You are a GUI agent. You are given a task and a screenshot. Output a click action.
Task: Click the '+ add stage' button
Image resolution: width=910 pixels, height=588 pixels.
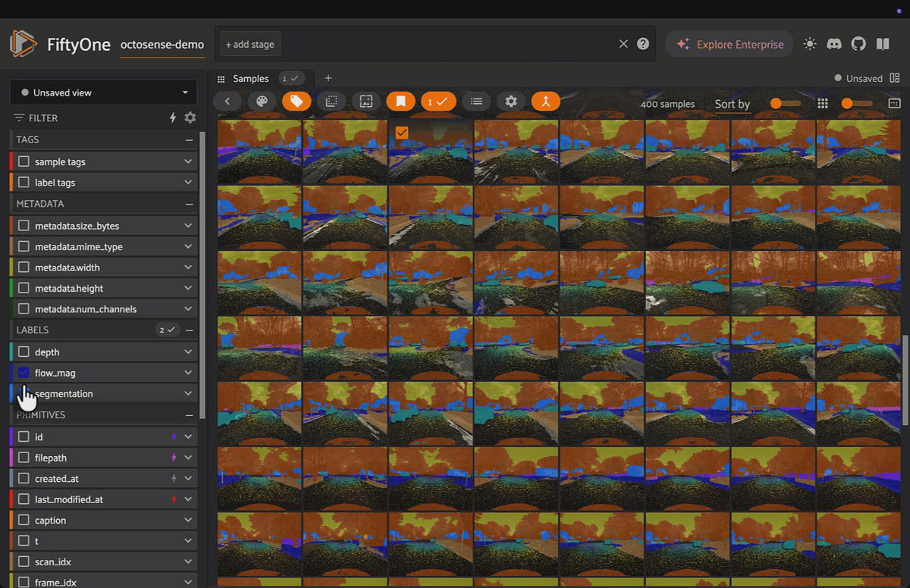tap(250, 44)
